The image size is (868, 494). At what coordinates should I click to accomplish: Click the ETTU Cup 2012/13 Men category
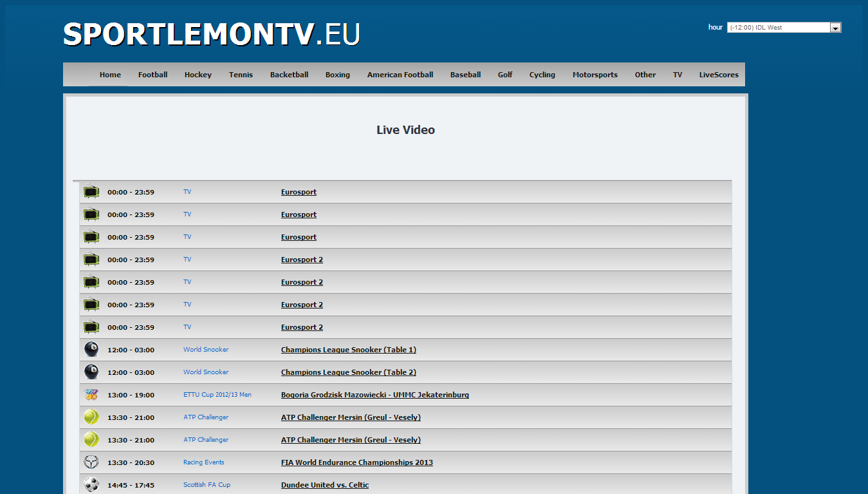217,395
